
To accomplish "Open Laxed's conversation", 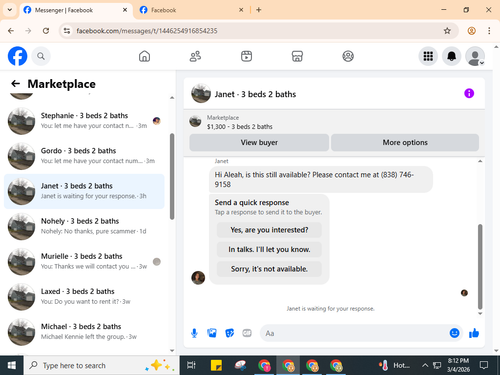I will 84,297.
